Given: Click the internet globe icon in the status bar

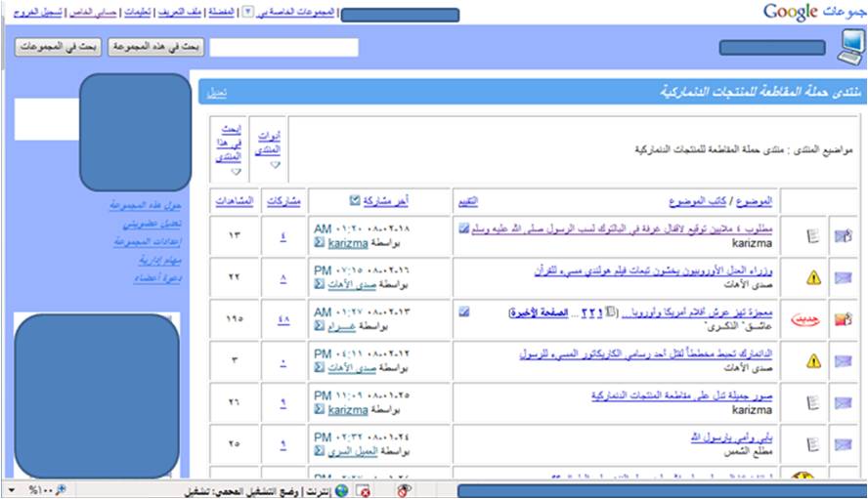Looking at the screenshot, I should point(341,489).
